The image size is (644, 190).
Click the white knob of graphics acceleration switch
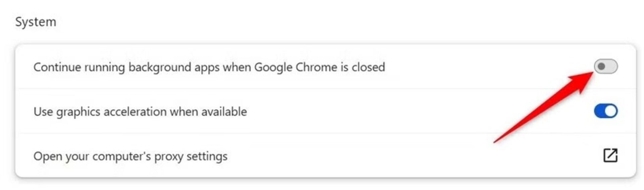click(611, 111)
